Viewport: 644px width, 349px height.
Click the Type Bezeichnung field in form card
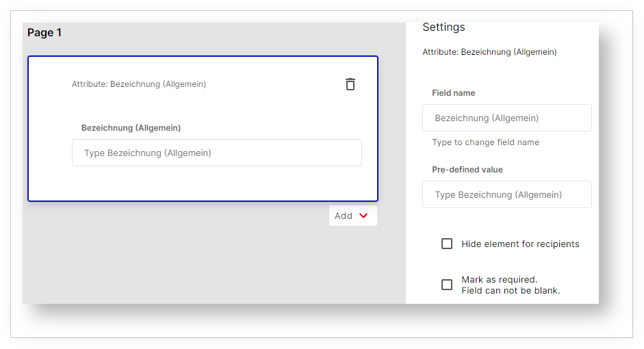point(216,153)
